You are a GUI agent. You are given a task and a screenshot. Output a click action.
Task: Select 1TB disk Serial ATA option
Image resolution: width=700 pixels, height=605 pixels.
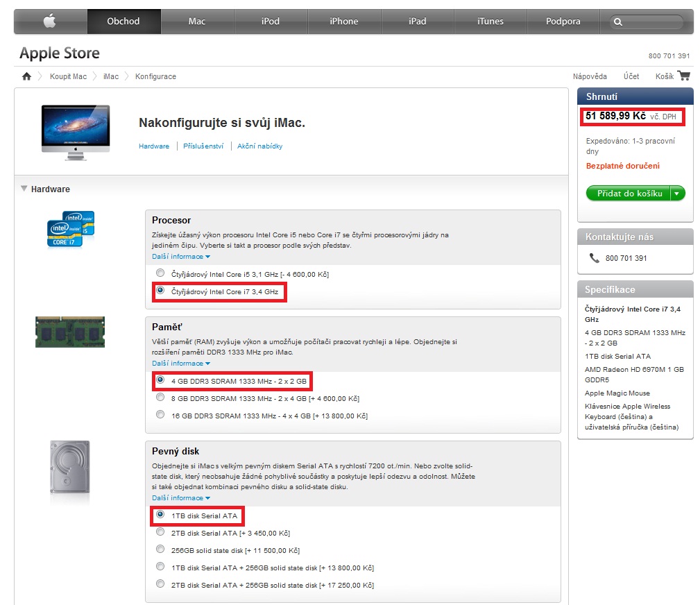(x=160, y=514)
